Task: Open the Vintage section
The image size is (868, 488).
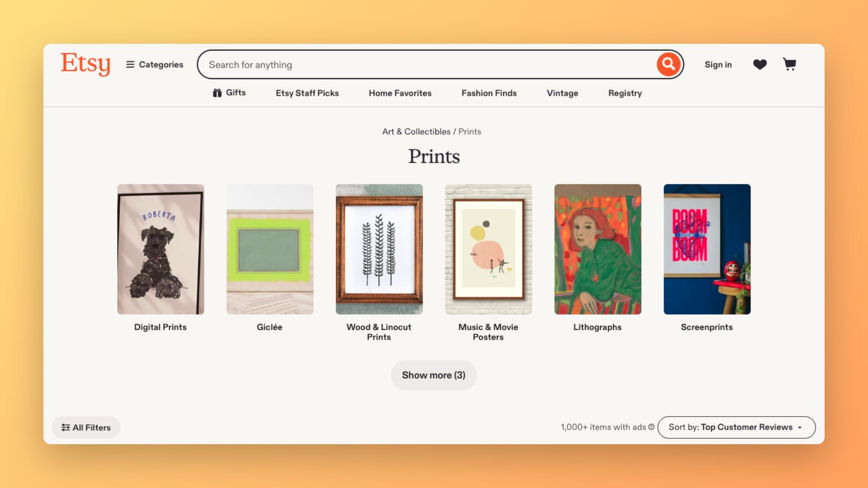Action: click(x=562, y=93)
